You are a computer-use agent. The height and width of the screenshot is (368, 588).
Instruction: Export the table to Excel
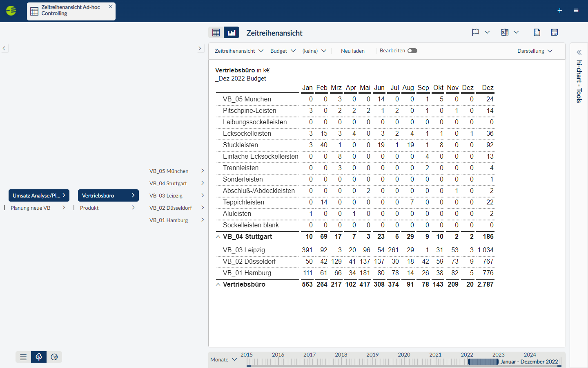point(505,32)
